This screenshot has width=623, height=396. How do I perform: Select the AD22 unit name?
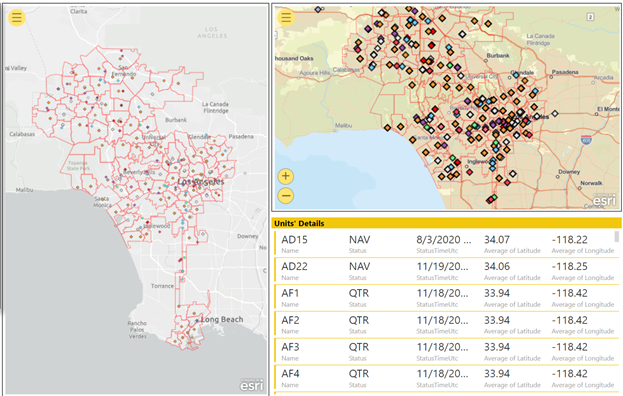294,267
